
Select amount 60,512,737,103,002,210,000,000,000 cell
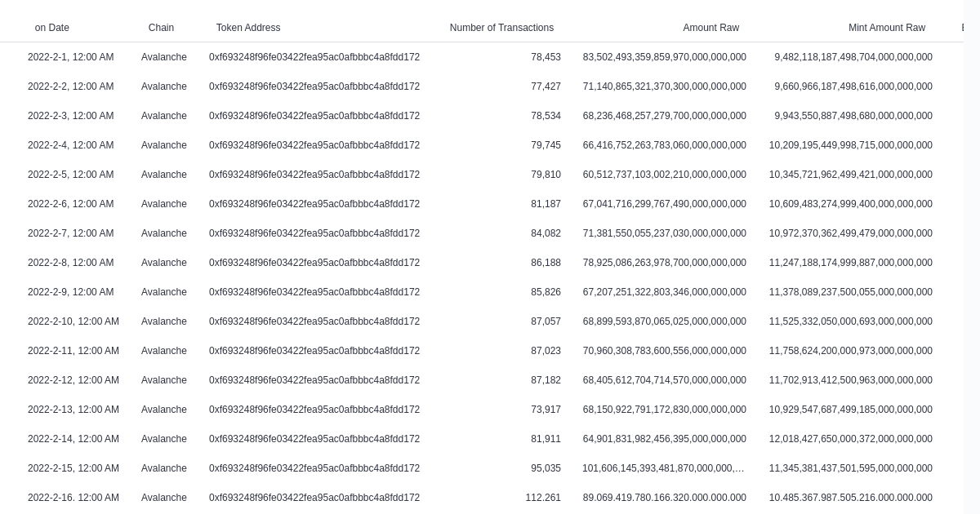coord(664,175)
